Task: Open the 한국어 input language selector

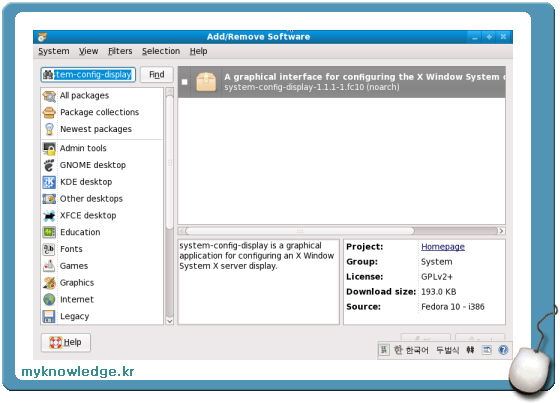Action: pos(411,350)
